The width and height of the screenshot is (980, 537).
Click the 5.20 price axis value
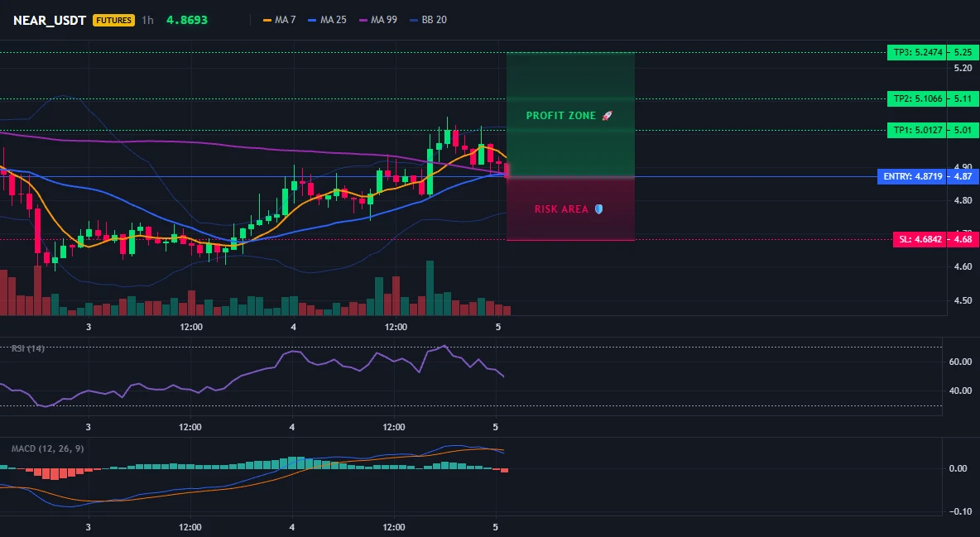point(963,68)
